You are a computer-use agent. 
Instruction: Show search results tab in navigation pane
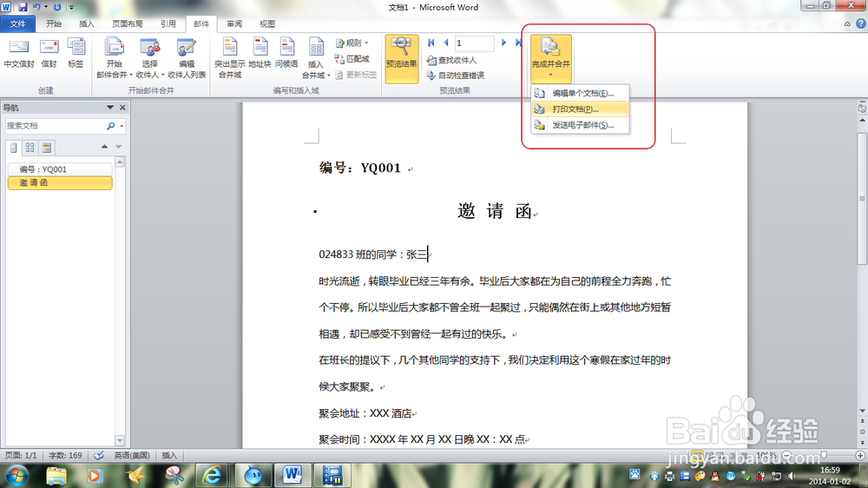[47, 148]
